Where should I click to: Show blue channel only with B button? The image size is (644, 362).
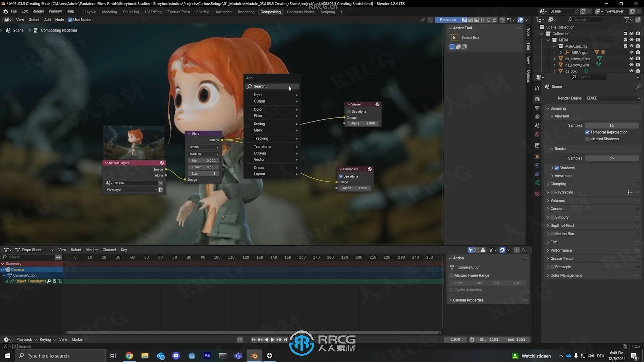pyautogui.click(x=494, y=20)
